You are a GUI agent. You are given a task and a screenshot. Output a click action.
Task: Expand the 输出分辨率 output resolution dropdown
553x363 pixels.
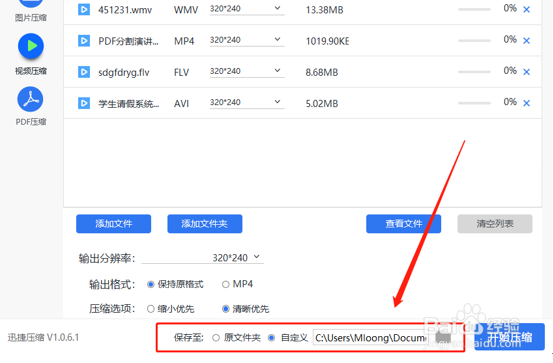coord(202,258)
